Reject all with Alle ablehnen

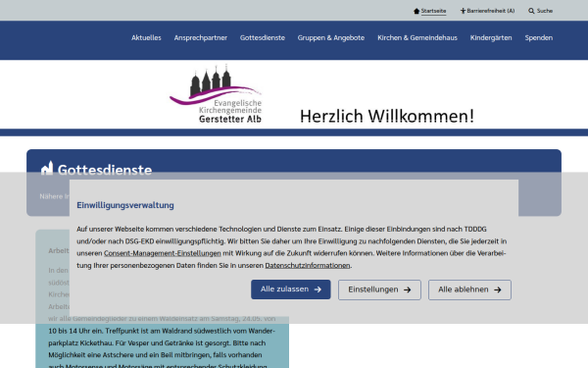click(469, 289)
